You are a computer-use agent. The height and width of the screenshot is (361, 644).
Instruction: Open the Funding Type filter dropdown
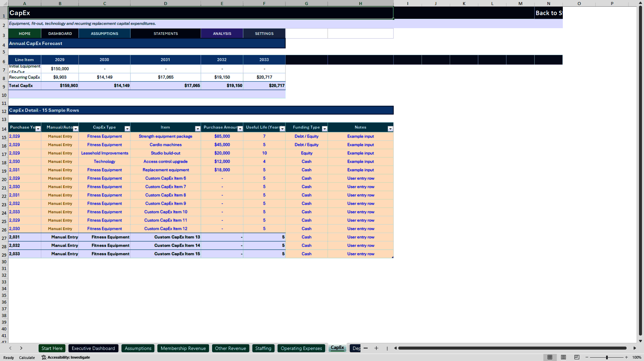324,129
